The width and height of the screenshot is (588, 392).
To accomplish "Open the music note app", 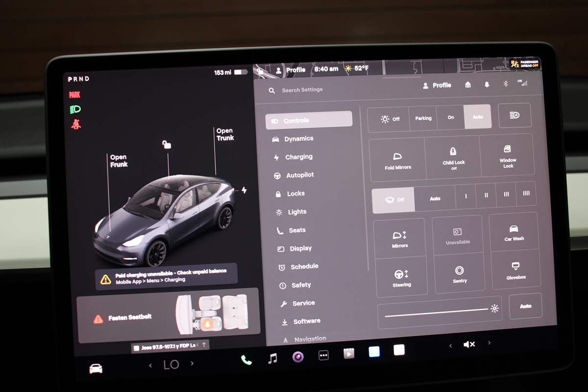I will coord(272,359).
